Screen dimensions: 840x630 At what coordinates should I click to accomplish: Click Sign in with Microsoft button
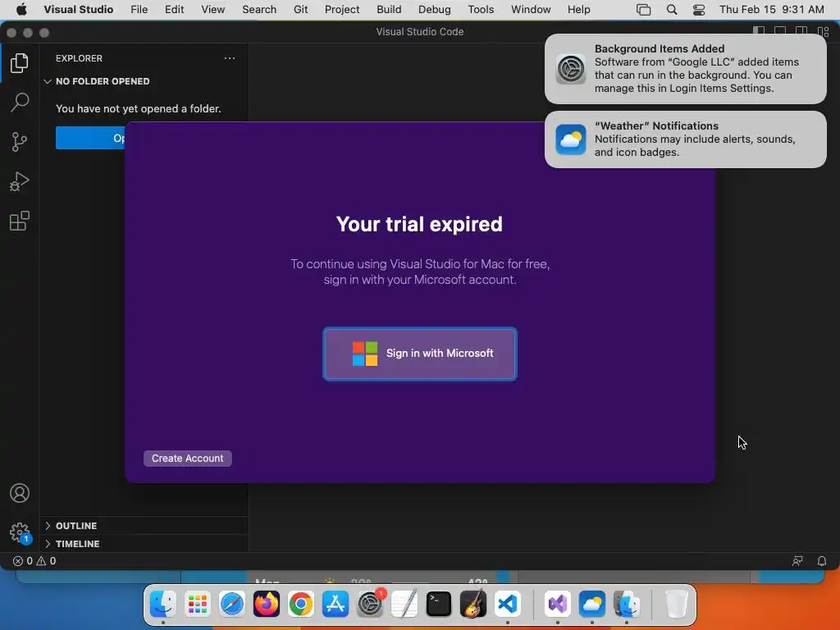coord(420,354)
